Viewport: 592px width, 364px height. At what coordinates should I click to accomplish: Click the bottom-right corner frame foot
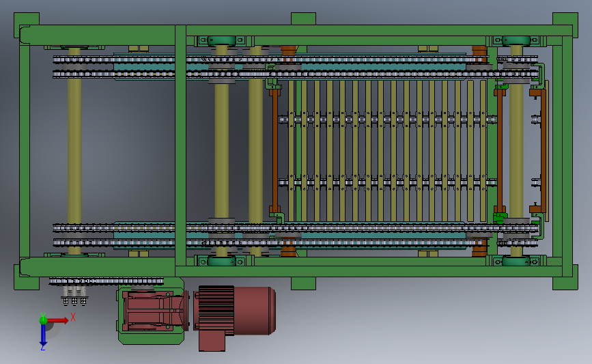click(x=565, y=279)
